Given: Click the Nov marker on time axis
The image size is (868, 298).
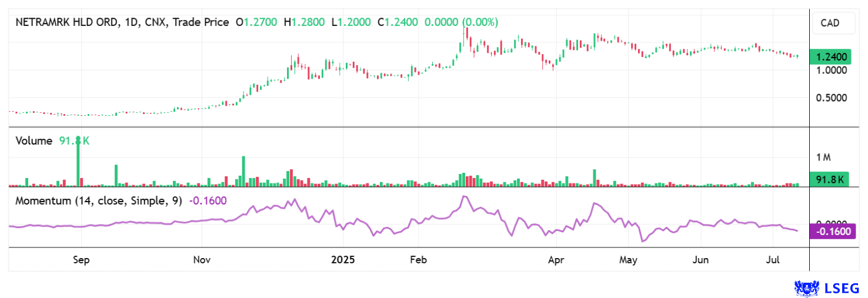Looking at the screenshot, I should coord(202,260).
